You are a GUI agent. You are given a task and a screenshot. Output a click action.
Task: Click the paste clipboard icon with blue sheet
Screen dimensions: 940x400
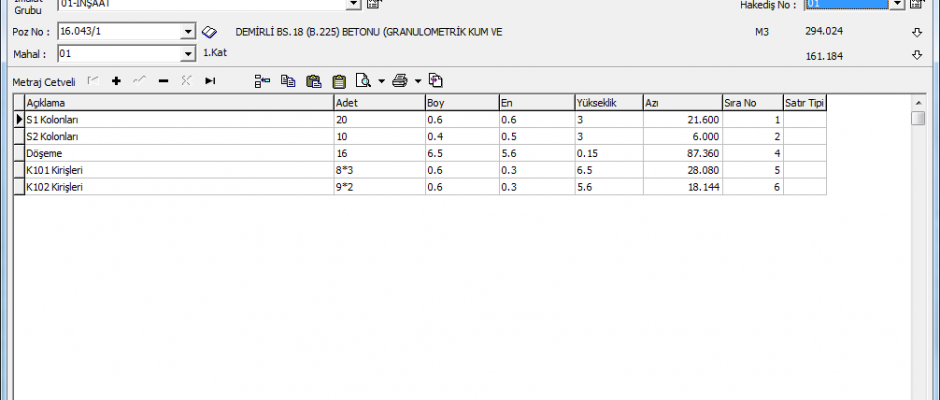coord(313,81)
